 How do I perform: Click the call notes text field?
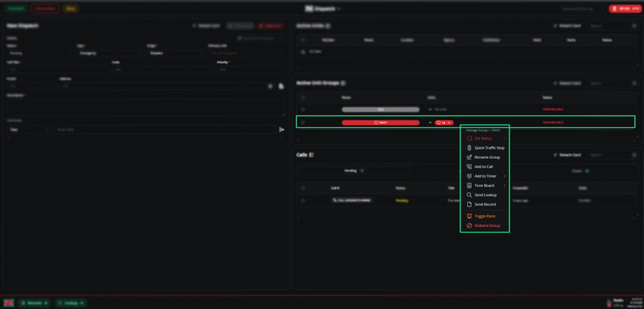pos(165,130)
